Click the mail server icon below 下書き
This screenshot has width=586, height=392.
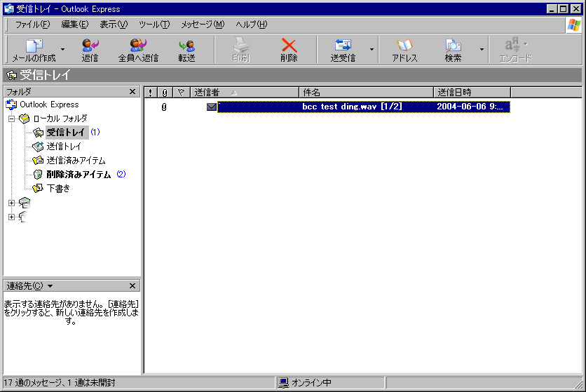(25, 203)
